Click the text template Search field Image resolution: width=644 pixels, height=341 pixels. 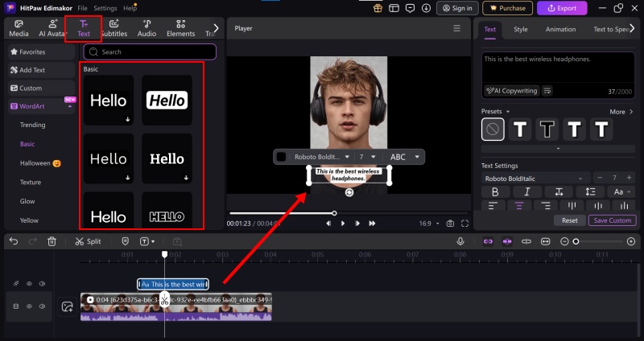tap(150, 51)
